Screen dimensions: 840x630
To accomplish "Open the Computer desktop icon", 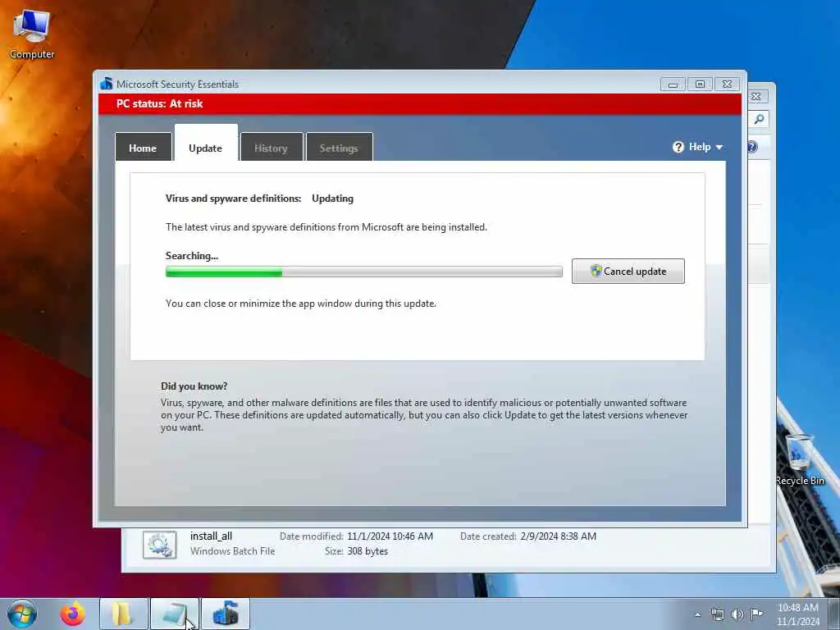I will 32,33.
